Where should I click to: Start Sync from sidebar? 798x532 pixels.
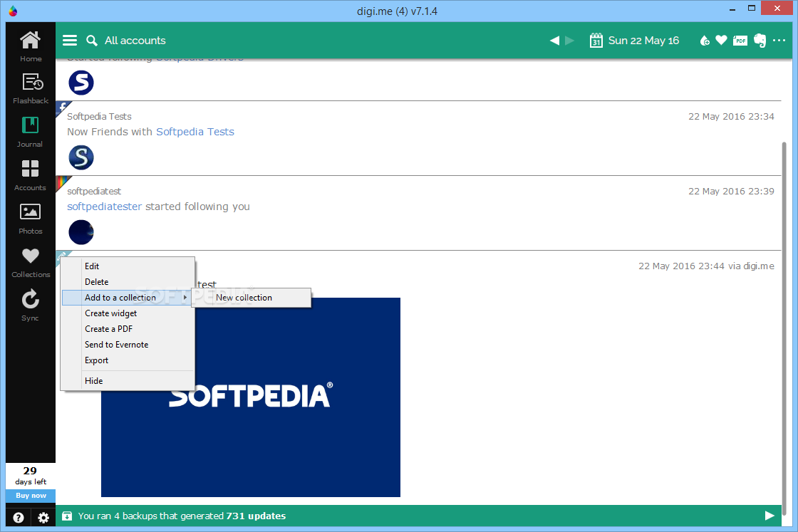tap(30, 306)
